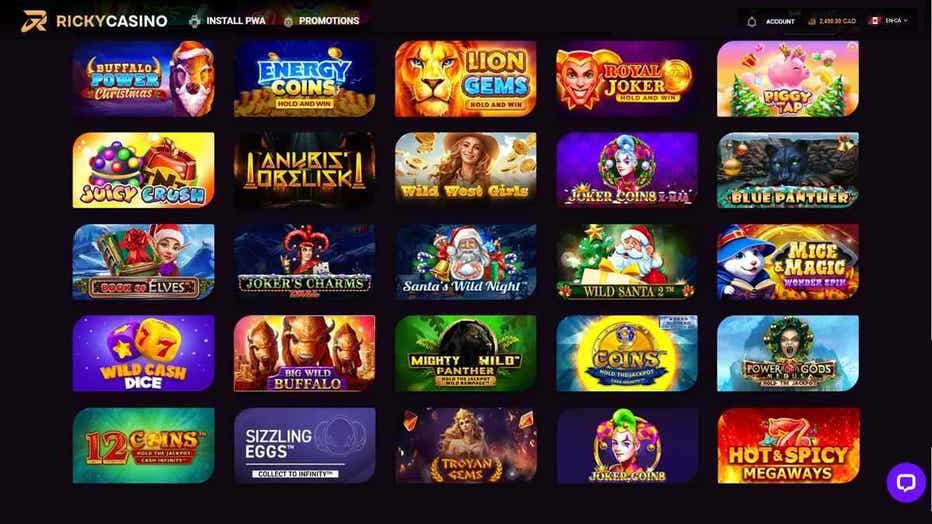Open the Install PWA menu item
Viewport: 932px width, 524px height.
235,21
